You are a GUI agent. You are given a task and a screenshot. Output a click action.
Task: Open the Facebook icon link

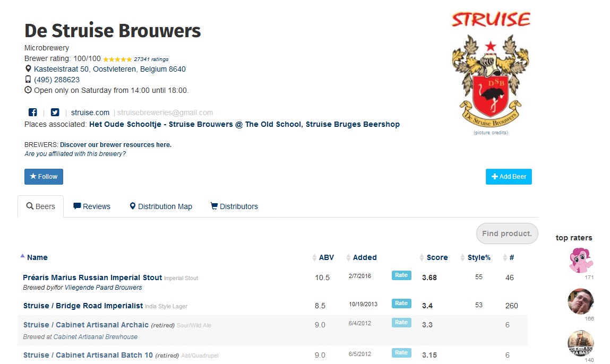(x=33, y=112)
